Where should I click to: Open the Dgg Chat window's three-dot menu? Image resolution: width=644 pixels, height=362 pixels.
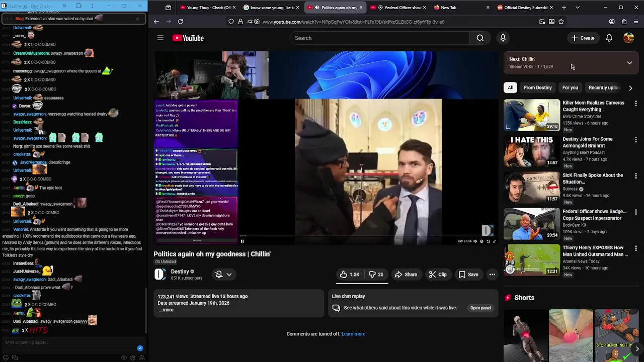pos(91,6)
